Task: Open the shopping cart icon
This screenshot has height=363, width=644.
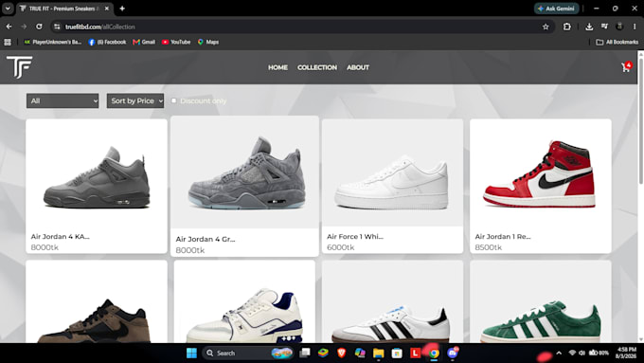Action: coord(625,67)
